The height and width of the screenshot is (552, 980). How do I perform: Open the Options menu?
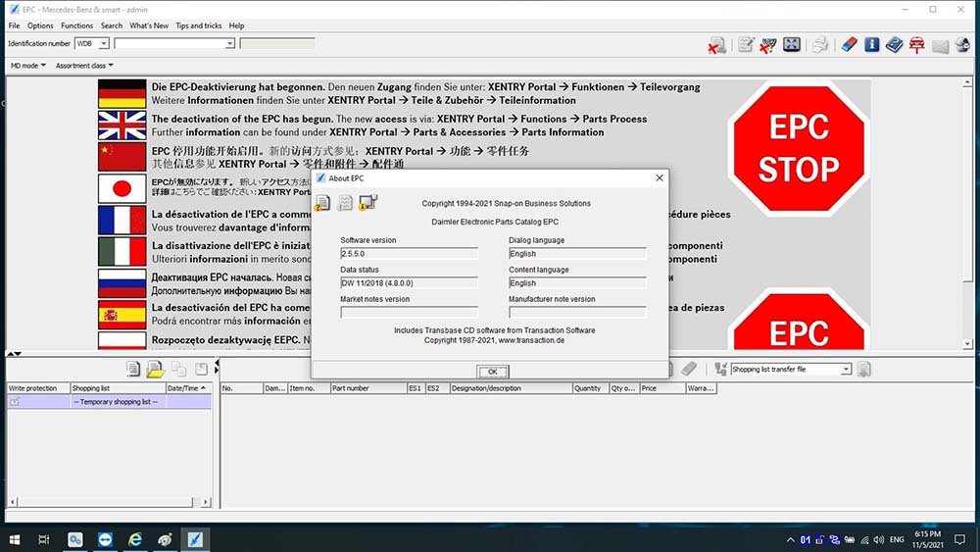coord(40,25)
